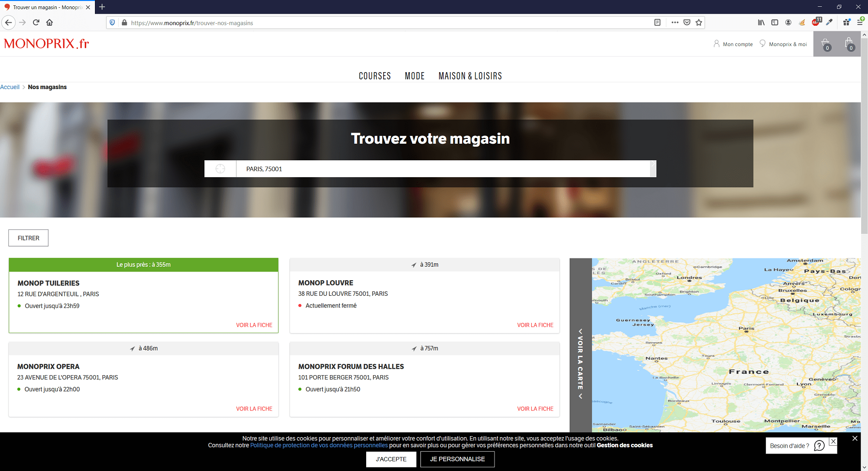
Task: Click the FILTRER button
Action: pos(29,238)
